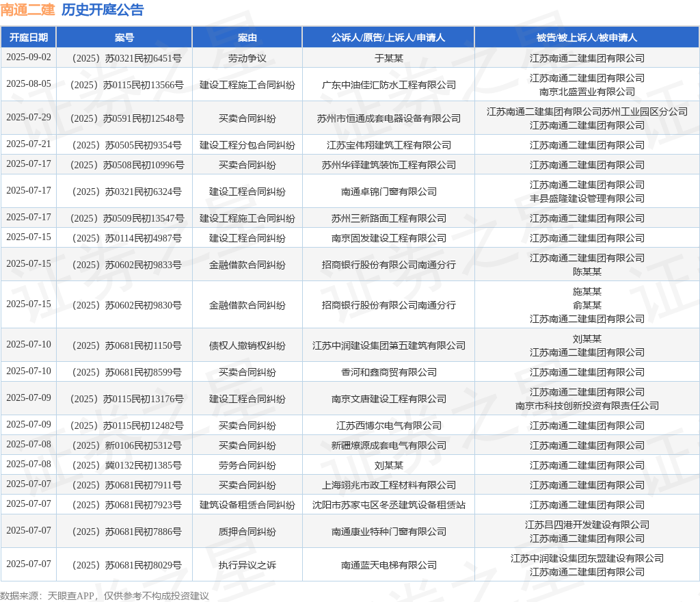Select case number 苏0114民初4987号
The width and height of the screenshot is (700, 602).
126,238
